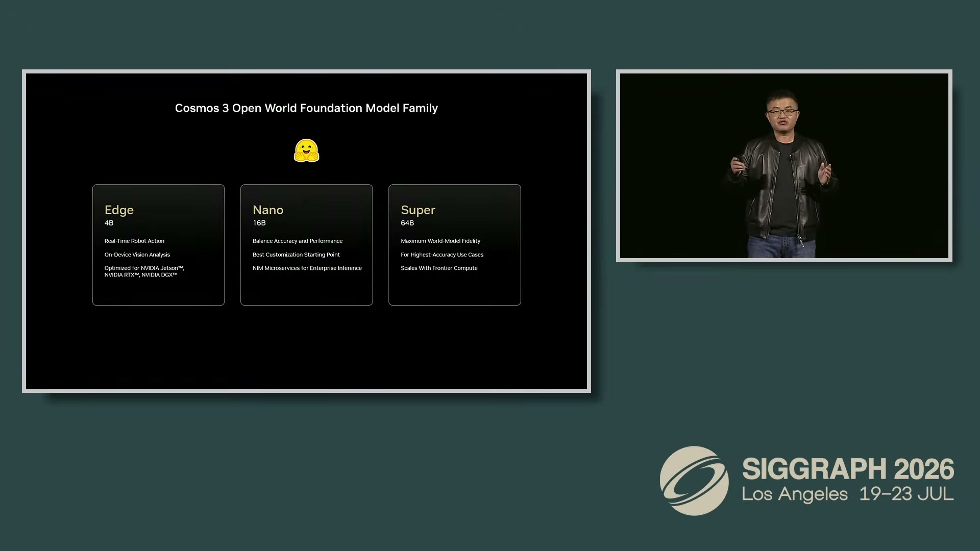This screenshot has height=551, width=980.
Task: Click 'For Highest-Accuracy Use Cases' text
Action: [442, 255]
